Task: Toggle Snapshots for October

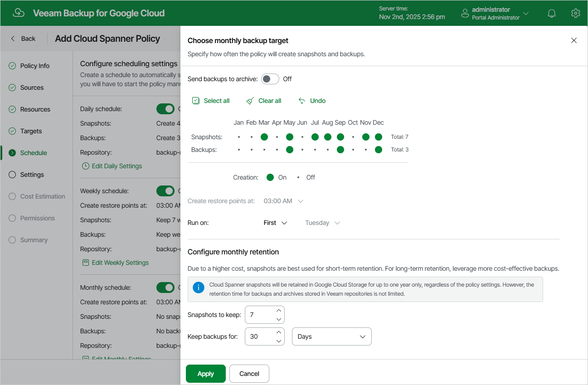Action: point(353,137)
